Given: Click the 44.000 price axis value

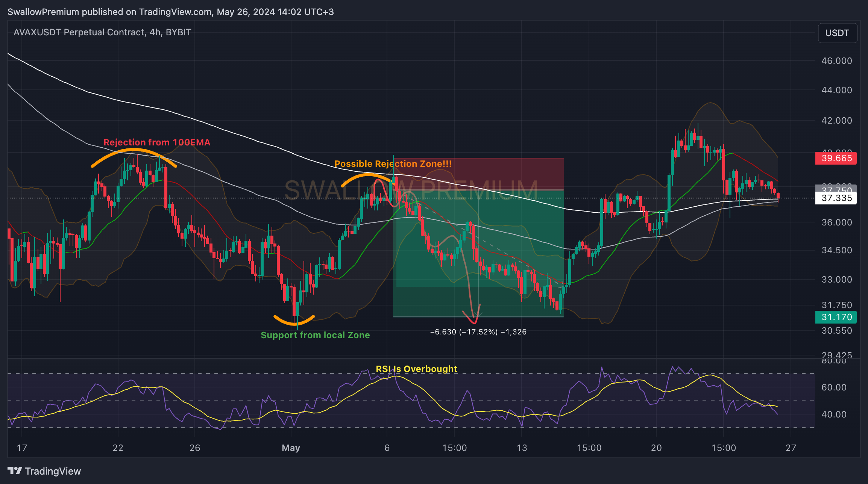Looking at the screenshot, I should coord(837,90).
